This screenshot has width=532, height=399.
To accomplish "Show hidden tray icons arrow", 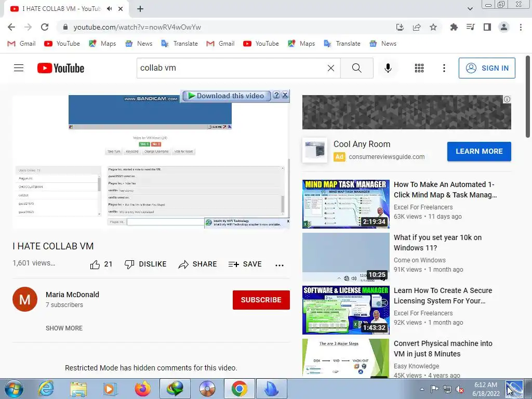I will click(x=422, y=389).
